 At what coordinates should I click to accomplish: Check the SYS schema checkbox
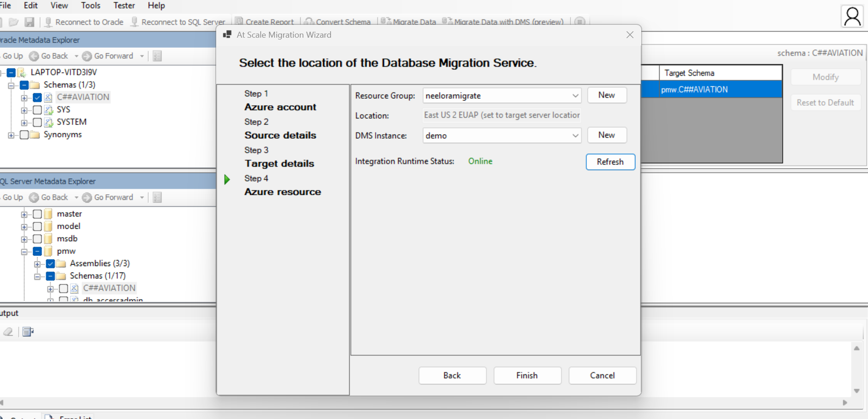pyautogui.click(x=38, y=110)
